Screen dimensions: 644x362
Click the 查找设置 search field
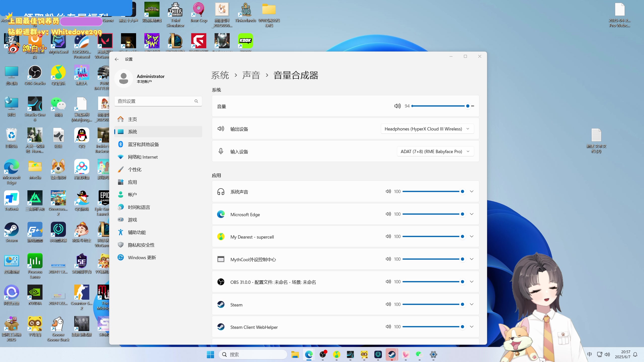[x=158, y=101]
